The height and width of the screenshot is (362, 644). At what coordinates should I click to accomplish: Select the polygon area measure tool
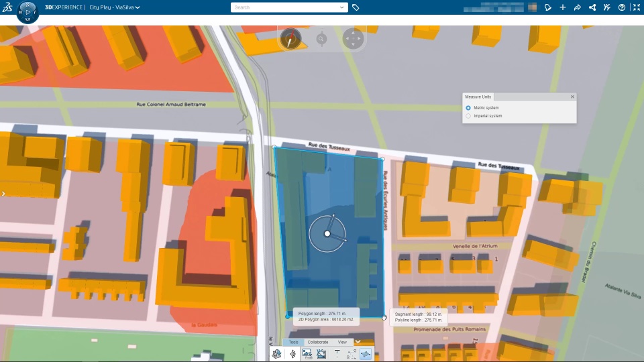(366, 353)
